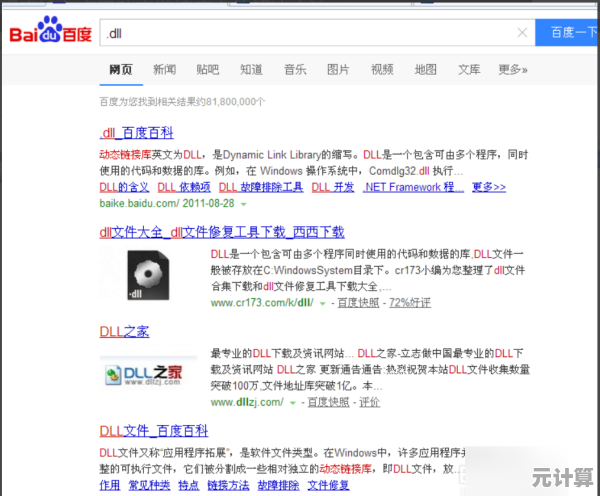Select the 地图 tab
Image resolution: width=600 pixels, height=496 pixels.
click(x=426, y=70)
